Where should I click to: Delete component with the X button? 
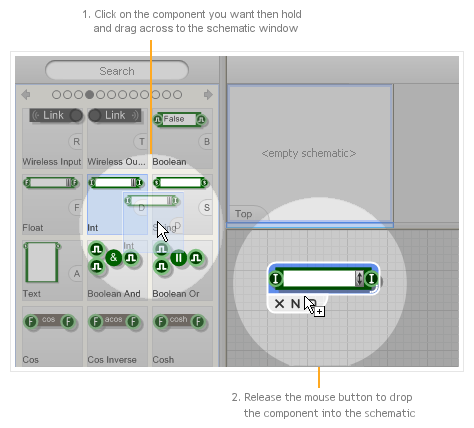click(x=279, y=303)
